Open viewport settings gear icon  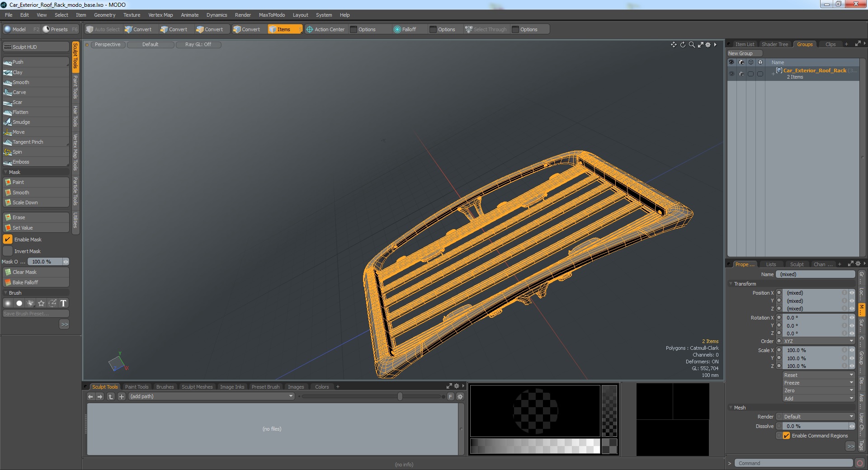pyautogui.click(x=708, y=45)
